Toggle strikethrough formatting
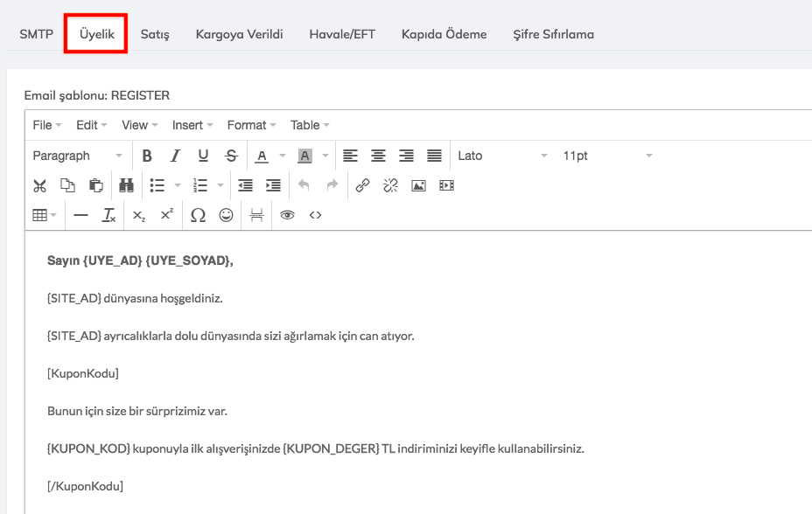 click(x=231, y=156)
